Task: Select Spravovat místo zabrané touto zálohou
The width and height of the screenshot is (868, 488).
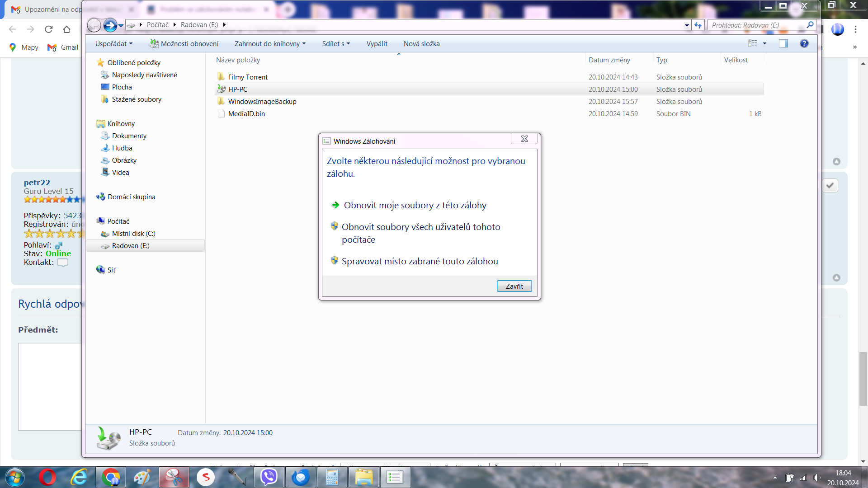Action: coord(419,261)
